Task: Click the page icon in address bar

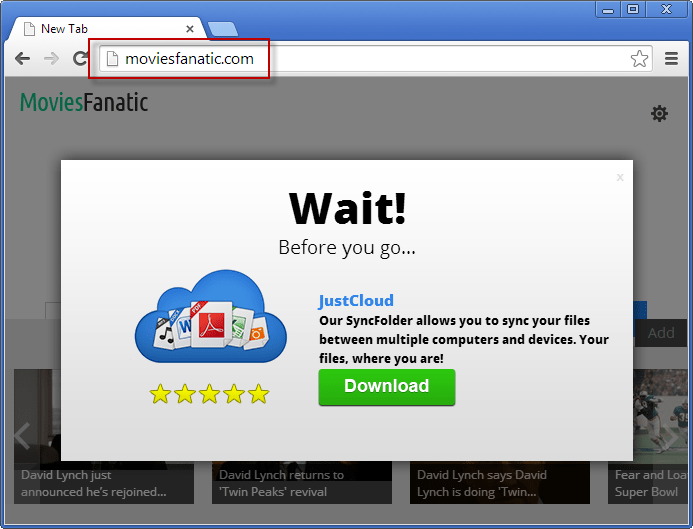Action: [112, 58]
